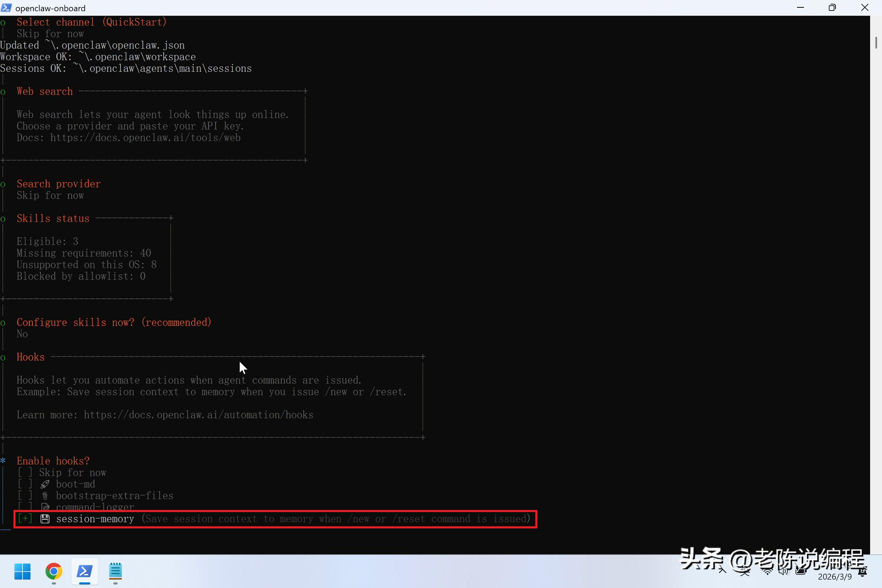
Task: Open the Notepad taskbar icon
Action: (116, 571)
